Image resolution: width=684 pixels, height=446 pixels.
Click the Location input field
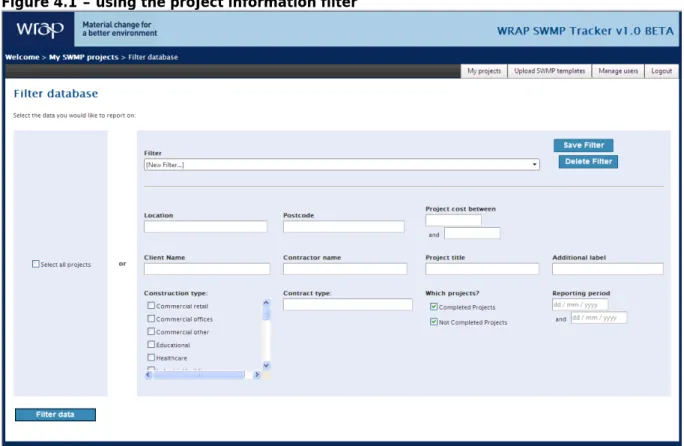click(205, 226)
